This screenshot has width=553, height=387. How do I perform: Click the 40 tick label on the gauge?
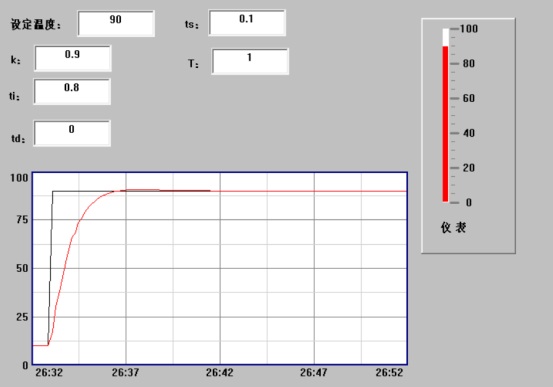click(469, 133)
